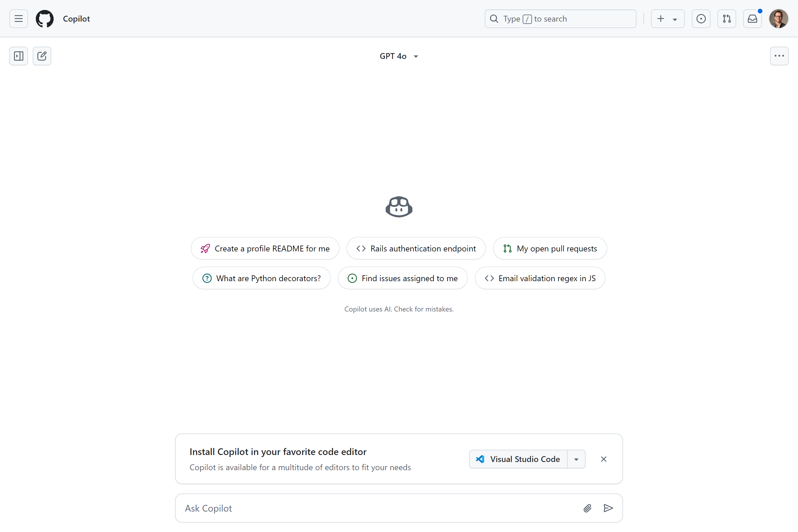
Task: Install Copilot for Visual Studio Code
Action: click(517, 459)
